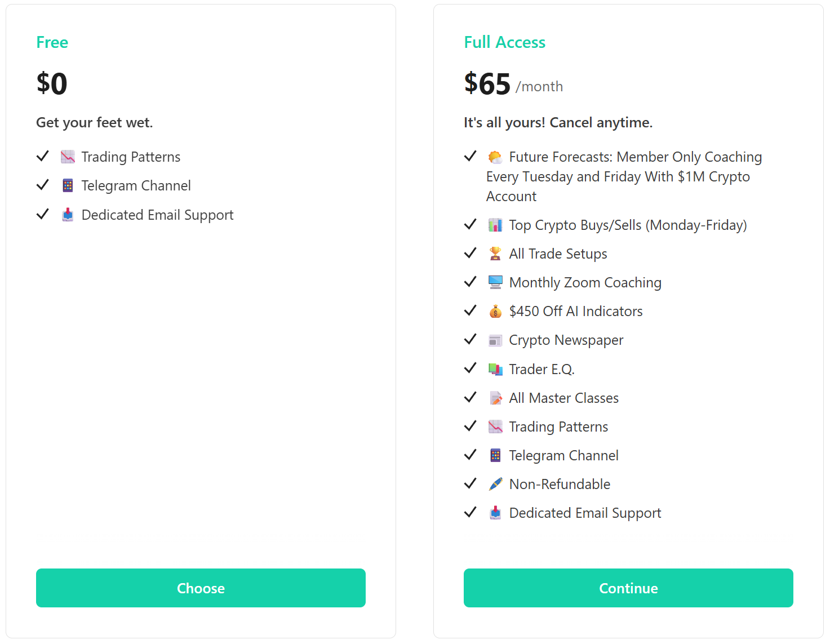
Task: Click the Continue button for Full Access
Action: (x=628, y=588)
